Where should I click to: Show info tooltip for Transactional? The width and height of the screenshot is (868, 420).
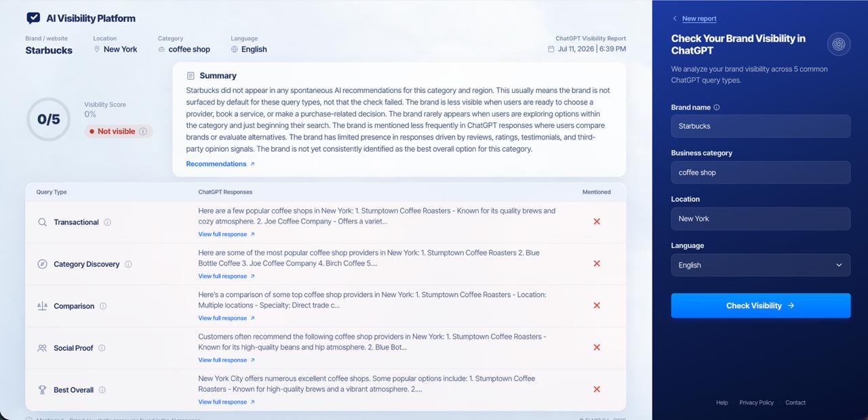coord(107,222)
